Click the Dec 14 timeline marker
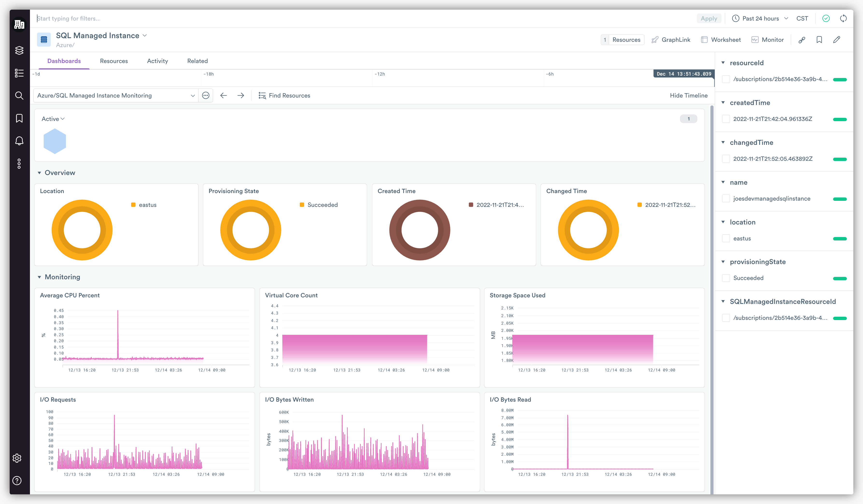This screenshot has height=504, width=863. [684, 74]
